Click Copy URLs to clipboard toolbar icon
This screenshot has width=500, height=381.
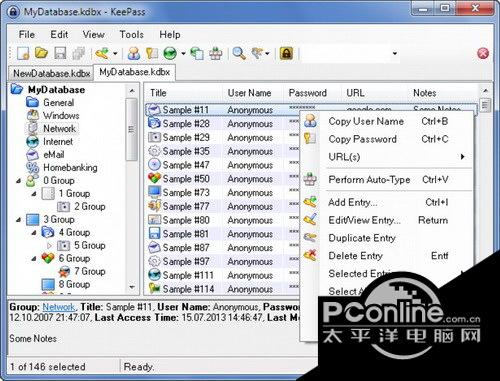click(x=197, y=53)
